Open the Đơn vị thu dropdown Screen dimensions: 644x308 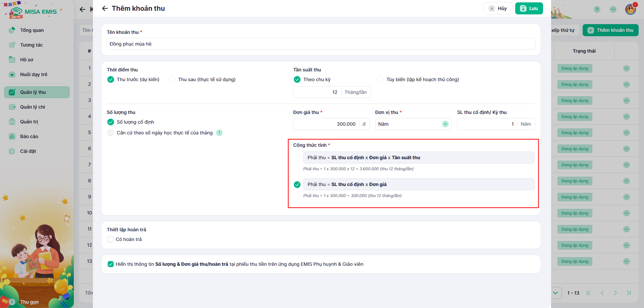click(x=413, y=124)
